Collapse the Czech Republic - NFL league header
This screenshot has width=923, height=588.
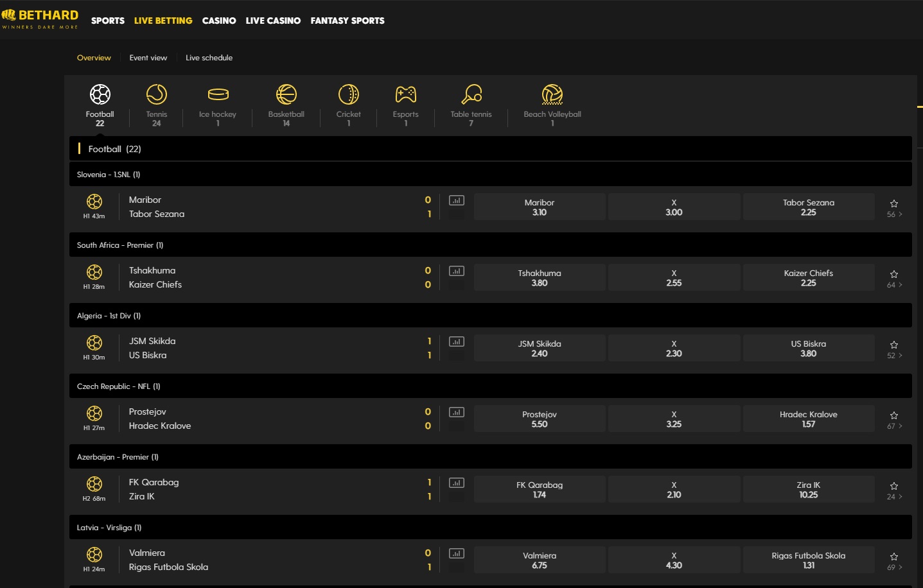tap(491, 386)
